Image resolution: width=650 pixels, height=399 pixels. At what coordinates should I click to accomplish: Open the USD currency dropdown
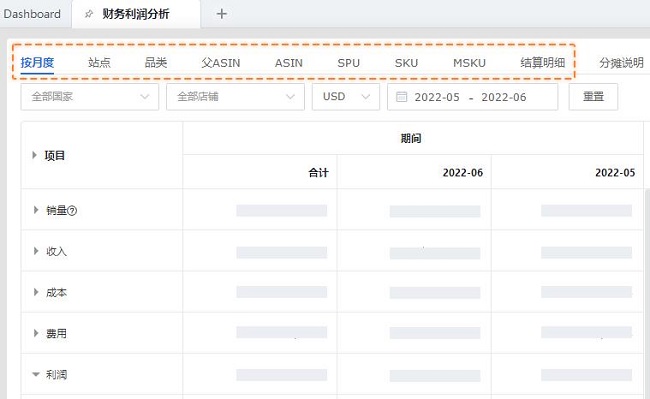pos(346,97)
